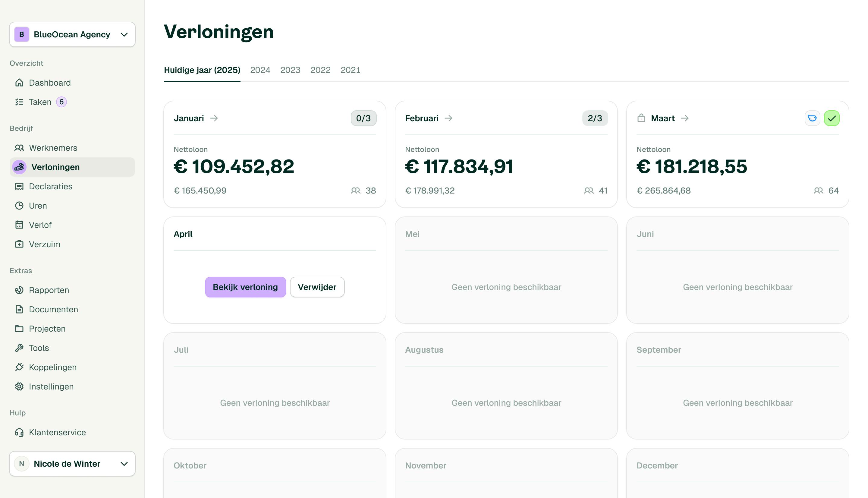The image size is (868, 498).
Task: Click the Verzuim first-aid icon
Action: [x=19, y=244]
